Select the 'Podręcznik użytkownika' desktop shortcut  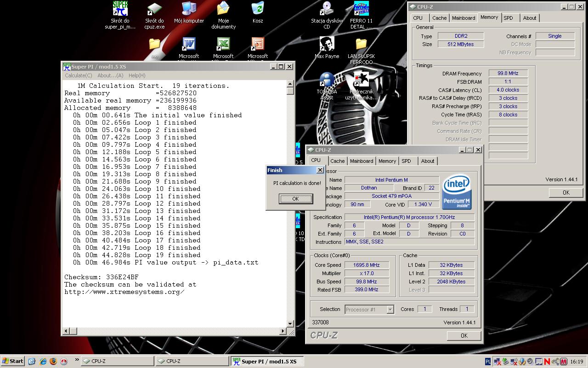click(361, 80)
